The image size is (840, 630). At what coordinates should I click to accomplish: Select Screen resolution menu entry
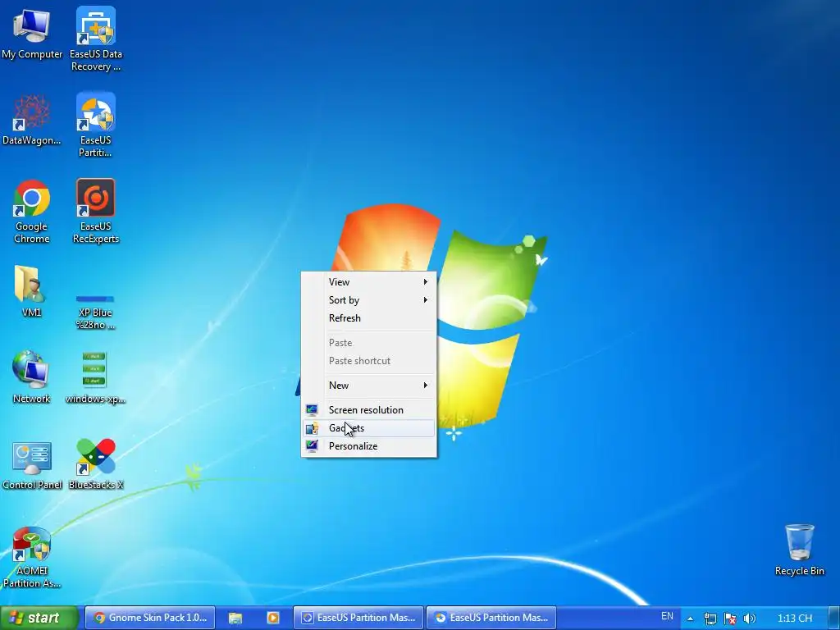(x=368, y=410)
